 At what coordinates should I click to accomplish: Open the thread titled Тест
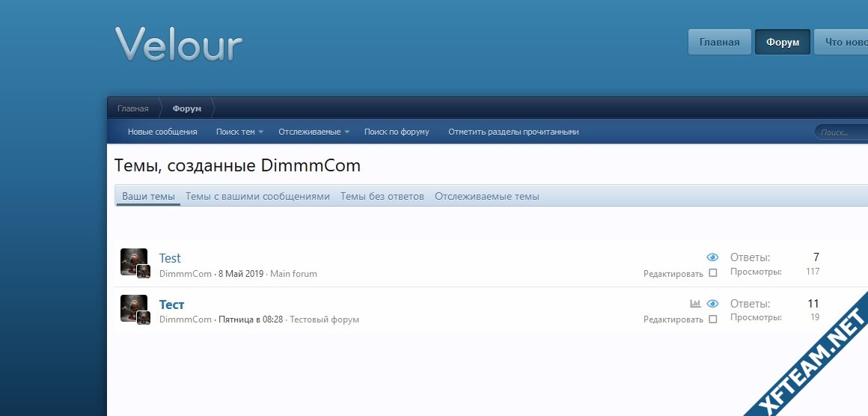point(171,305)
